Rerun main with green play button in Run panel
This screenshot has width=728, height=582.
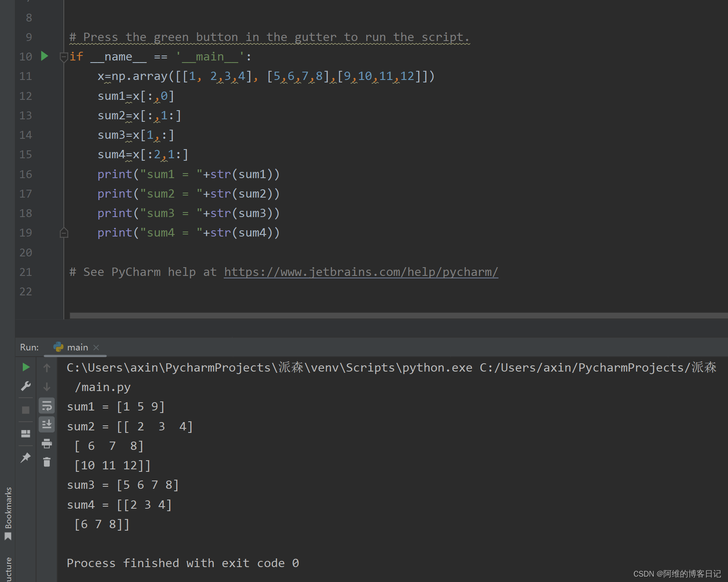26,367
